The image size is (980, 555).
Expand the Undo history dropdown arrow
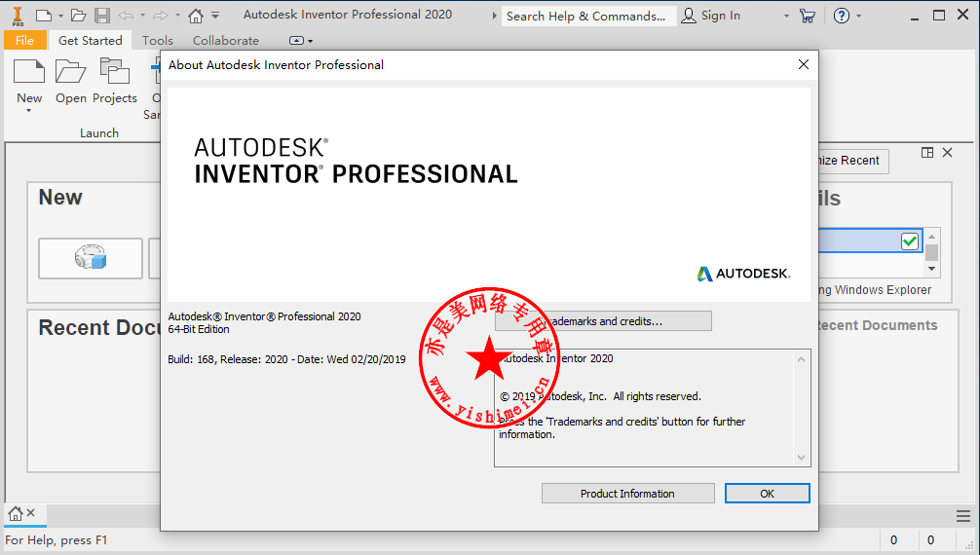142,16
